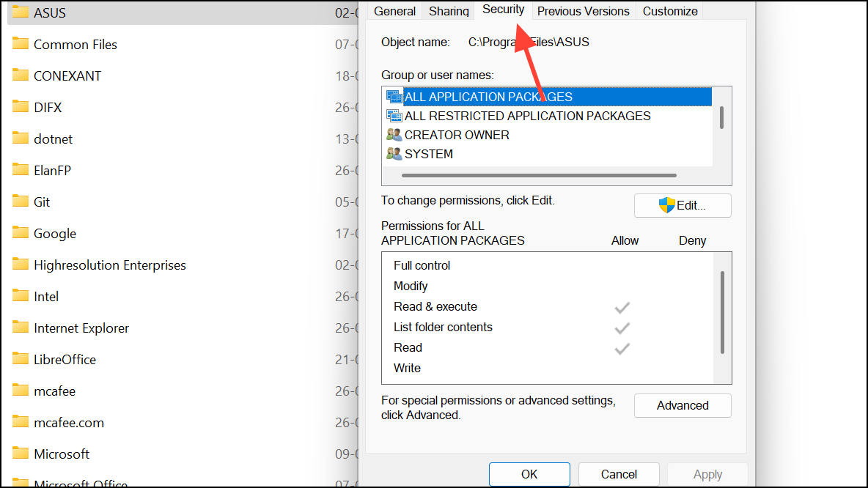This screenshot has height=488, width=868.
Task: Select the ALL RESTRICTED APPLICATION PACKAGES icon
Action: (394, 116)
